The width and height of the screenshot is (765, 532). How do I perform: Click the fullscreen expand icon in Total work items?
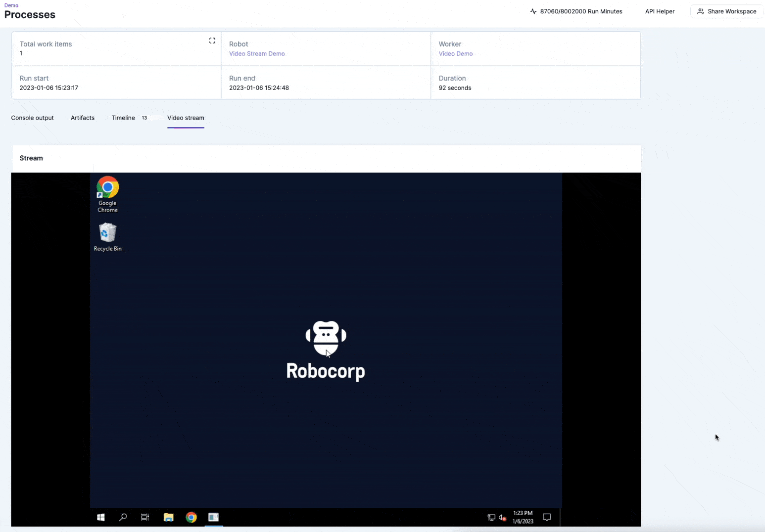pos(212,41)
